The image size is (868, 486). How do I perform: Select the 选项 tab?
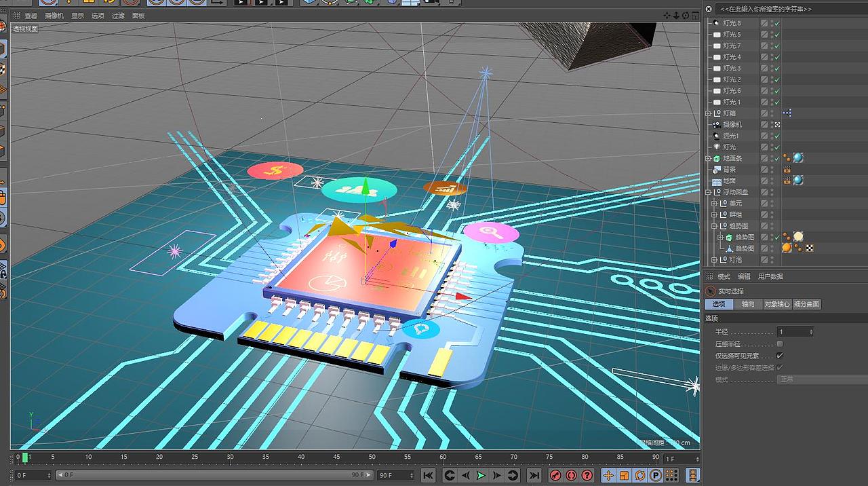(719, 305)
